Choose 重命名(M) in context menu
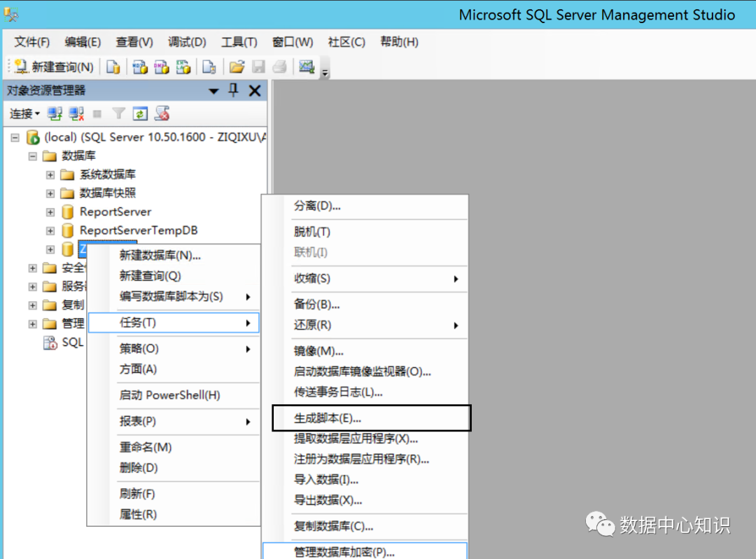The height and width of the screenshot is (559, 756). coord(174,447)
